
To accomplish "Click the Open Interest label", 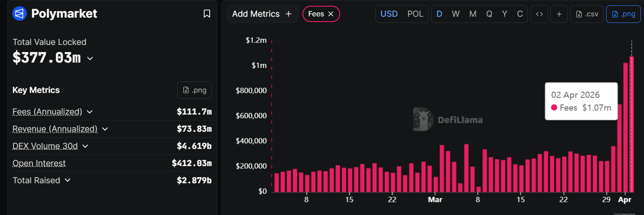I will coord(39,163).
